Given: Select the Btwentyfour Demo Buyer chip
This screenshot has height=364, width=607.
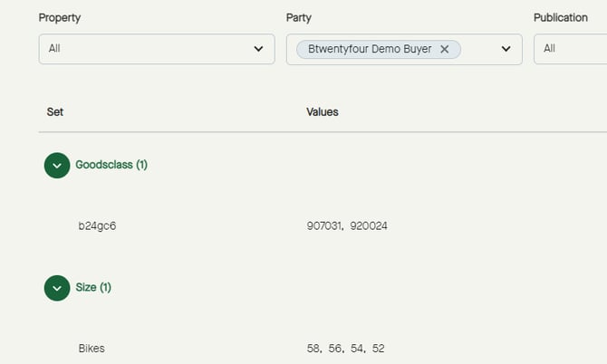Looking at the screenshot, I should click(370, 49).
